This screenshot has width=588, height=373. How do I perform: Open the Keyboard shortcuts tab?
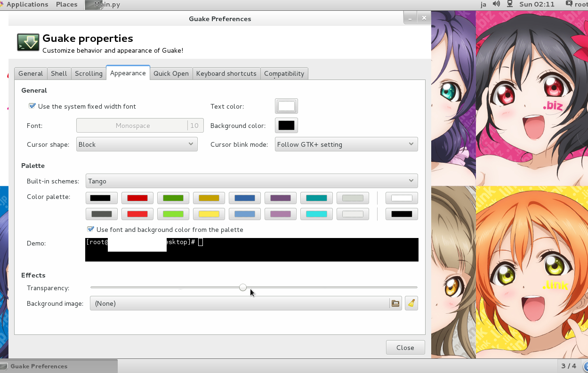pos(226,73)
